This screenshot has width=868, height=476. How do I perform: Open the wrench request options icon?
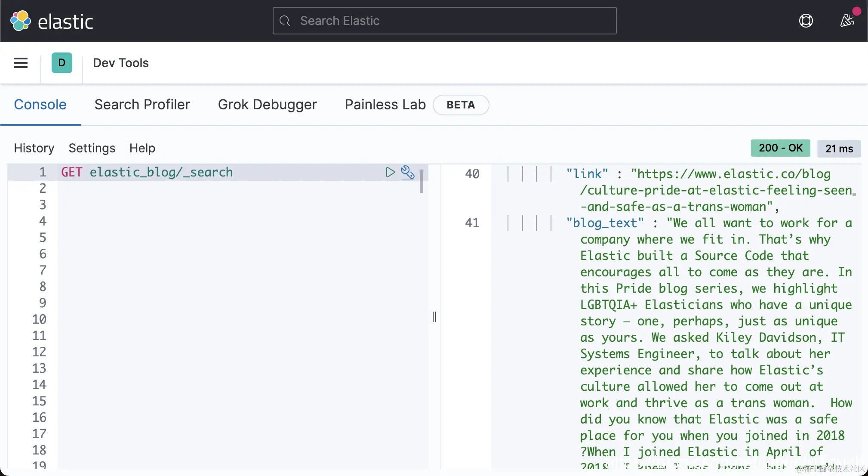[407, 172]
